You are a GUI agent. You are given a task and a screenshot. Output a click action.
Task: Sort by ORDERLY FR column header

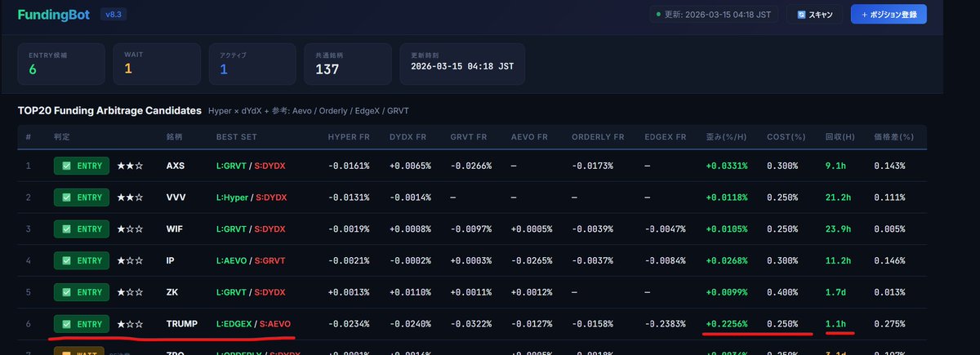pos(599,136)
